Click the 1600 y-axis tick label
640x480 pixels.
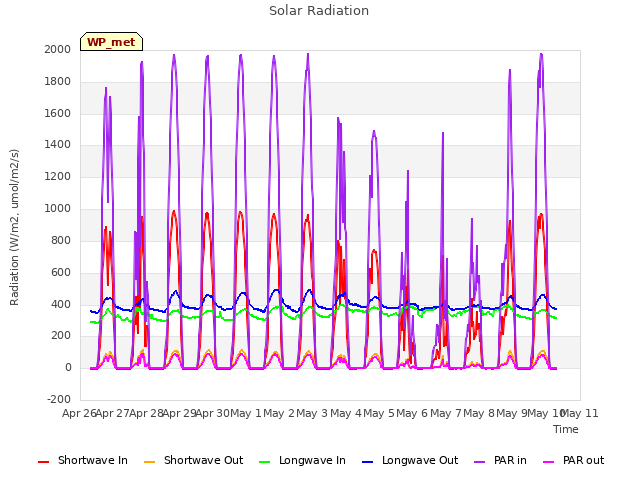(58, 113)
